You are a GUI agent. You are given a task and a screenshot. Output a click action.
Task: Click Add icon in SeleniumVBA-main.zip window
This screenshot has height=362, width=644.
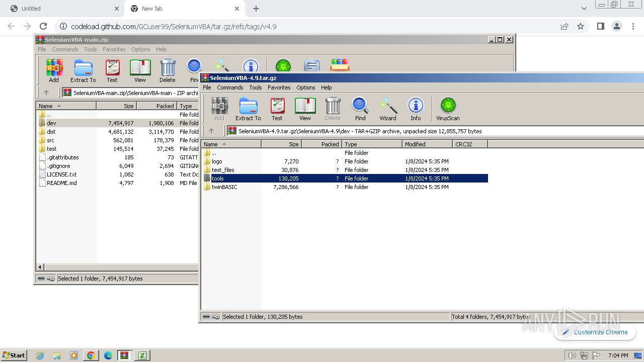[54, 71]
